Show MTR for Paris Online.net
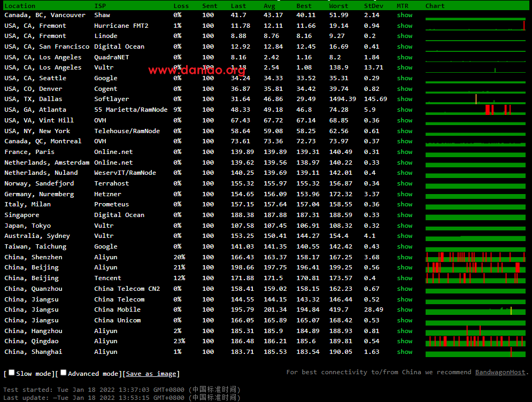Image resolution: width=532 pixels, height=402 pixels. (x=405, y=152)
